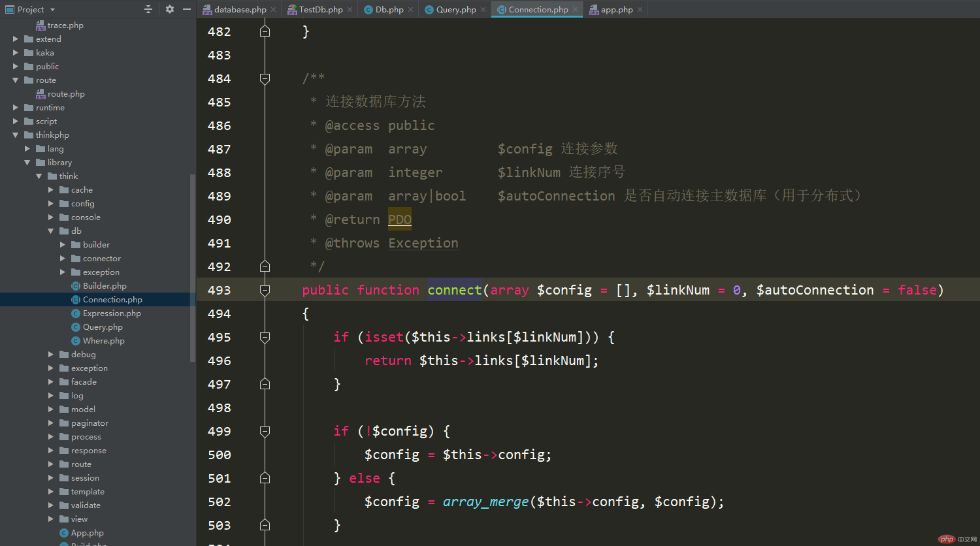
Task: Collapse the library folder
Action: (27, 163)
